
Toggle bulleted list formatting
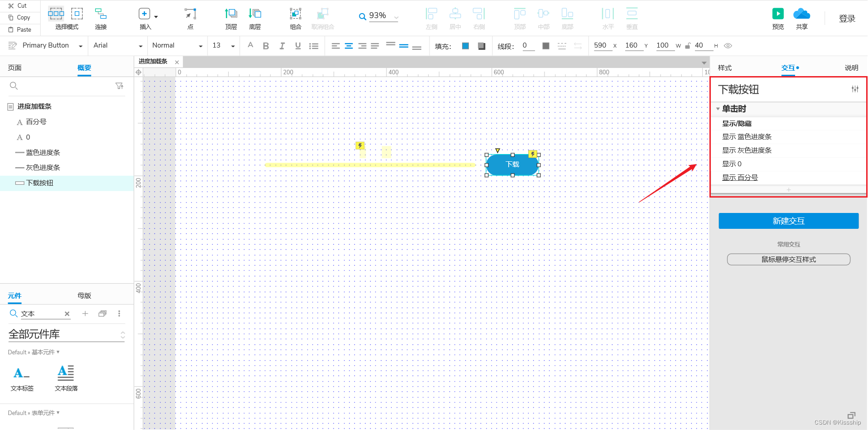point(313,46)
